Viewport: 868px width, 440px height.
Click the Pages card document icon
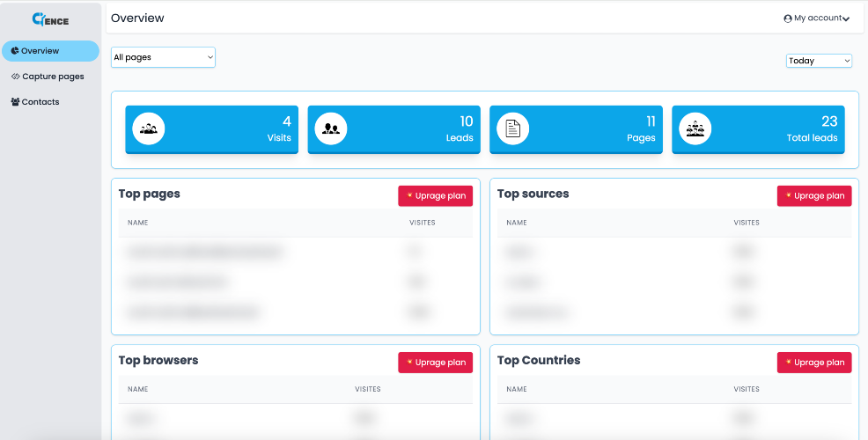coord(512,129)
